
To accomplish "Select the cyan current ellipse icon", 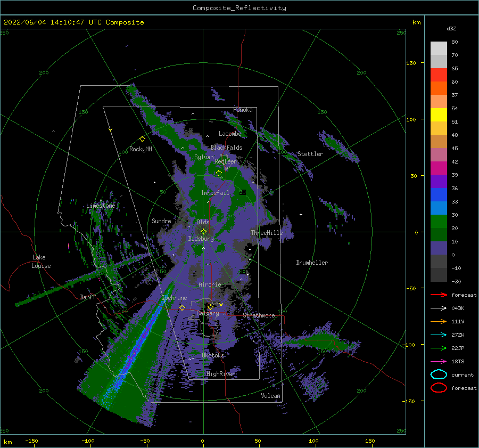I will click(x=439, y=374).
